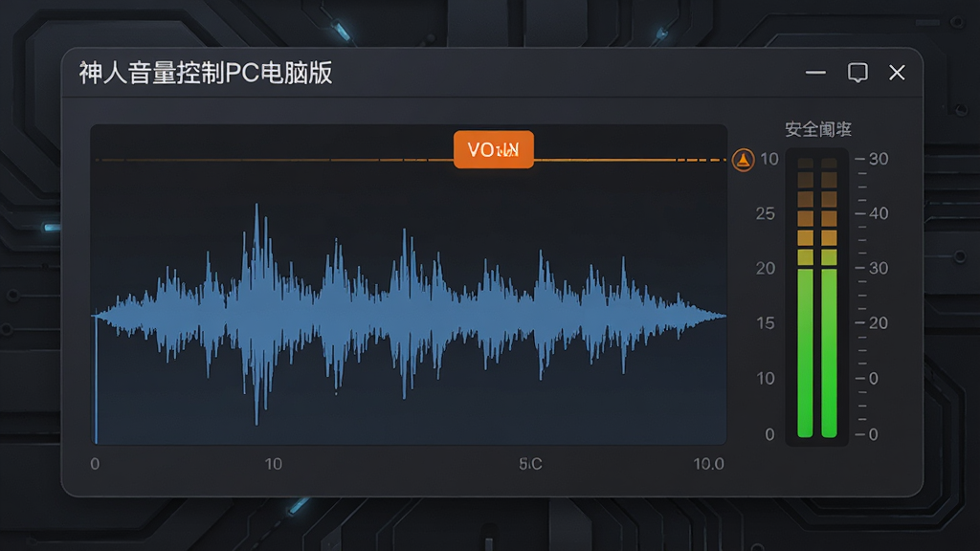
Task: Click the 0 time axis label under the waveform
Action: [95, 464]
